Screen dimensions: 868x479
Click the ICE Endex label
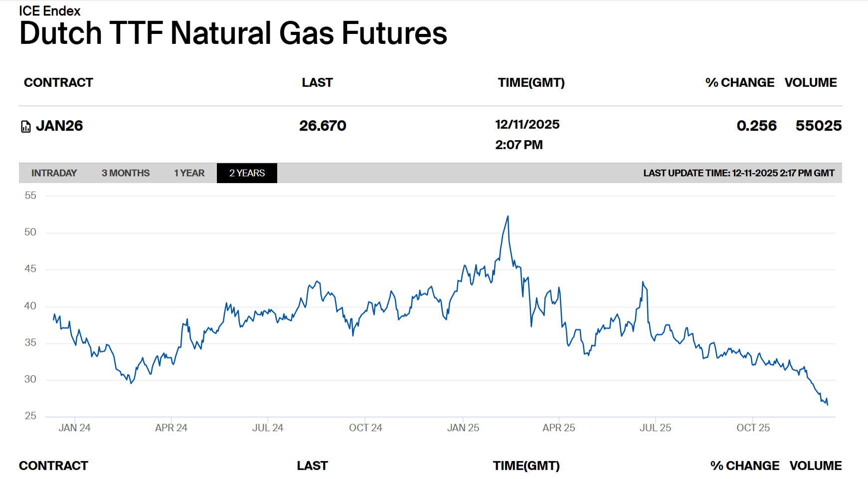tap(49, 10)
